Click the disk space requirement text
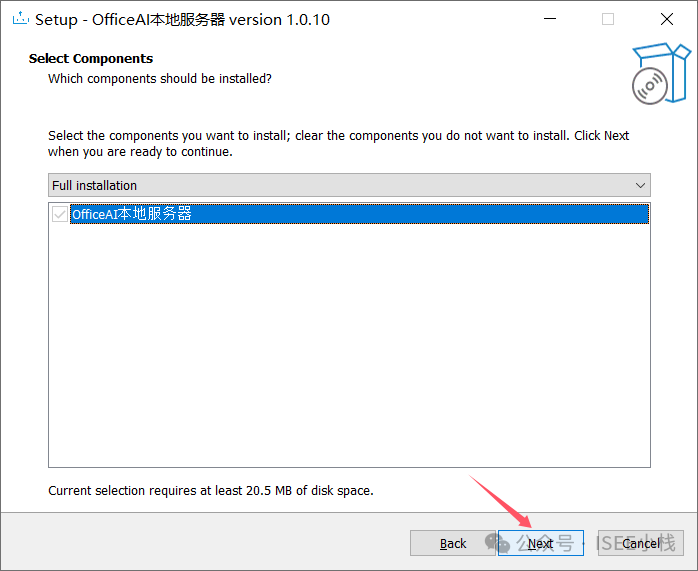The height and width of the screenshot is (571, 698). 211,490
